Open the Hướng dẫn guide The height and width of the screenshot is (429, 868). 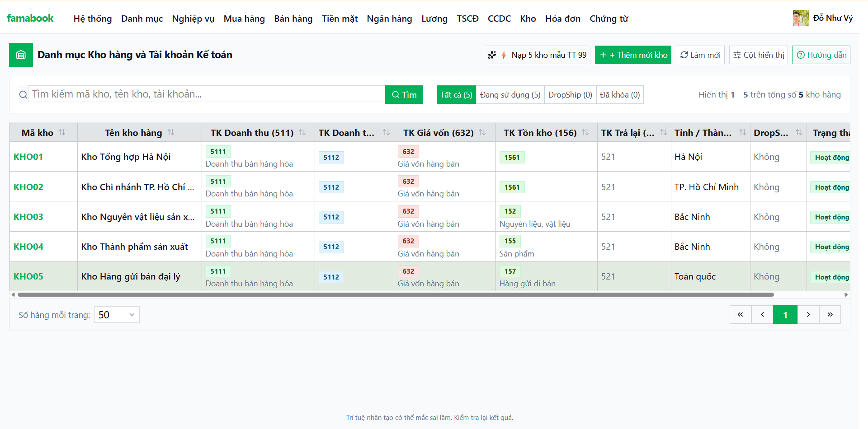(821, 55)
